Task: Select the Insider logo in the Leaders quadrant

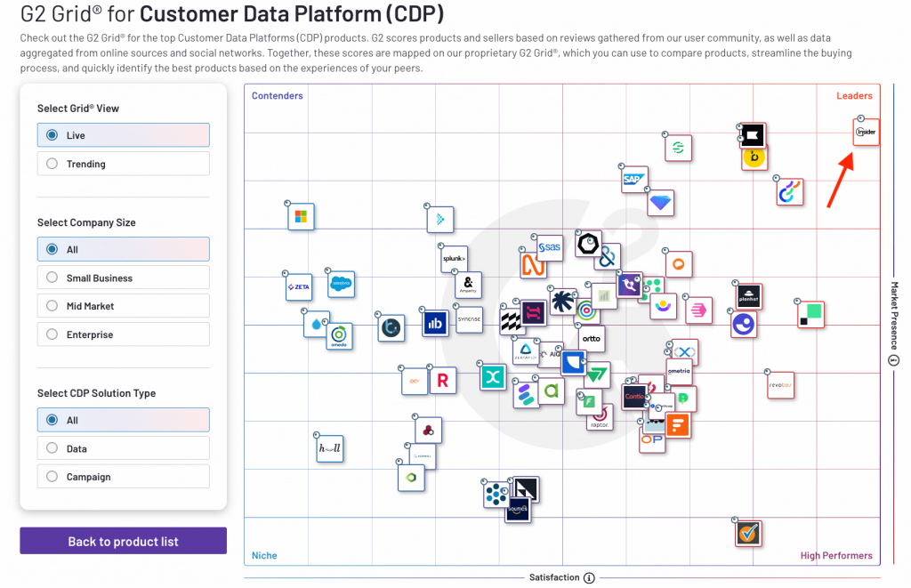Action: 865,132
